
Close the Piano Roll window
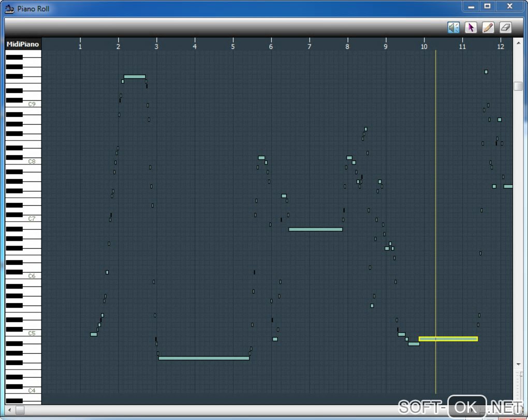(509, 7)
